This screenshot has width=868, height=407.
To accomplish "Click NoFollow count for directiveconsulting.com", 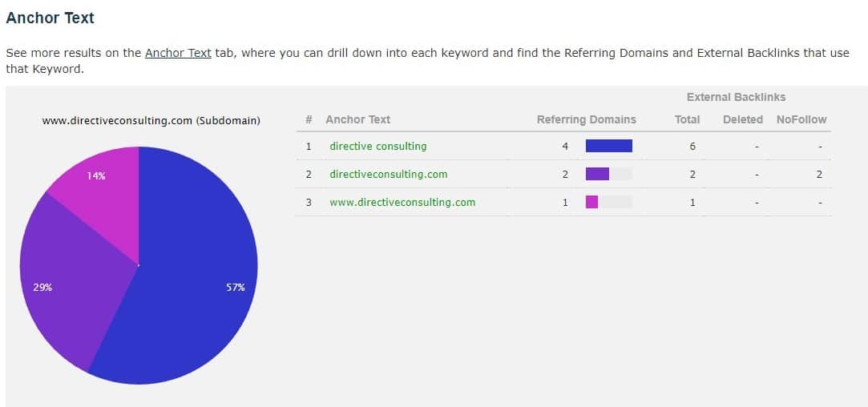I will point(819,175).
